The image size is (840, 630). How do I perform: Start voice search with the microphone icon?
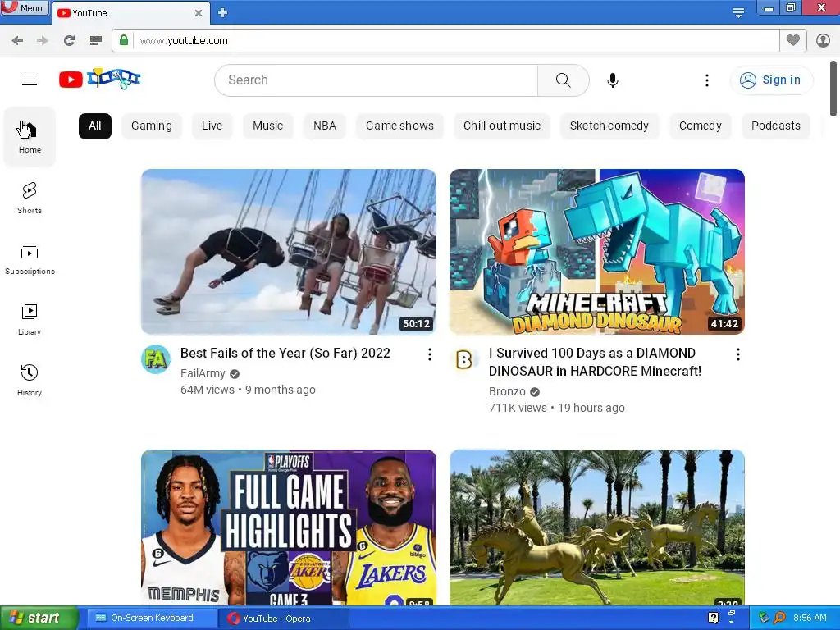click(x=613, y=80)
